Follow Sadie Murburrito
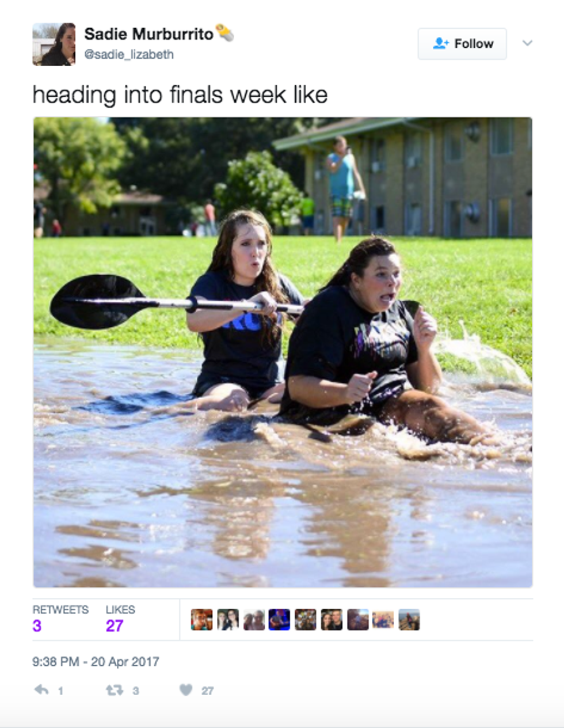 point(462,44)
